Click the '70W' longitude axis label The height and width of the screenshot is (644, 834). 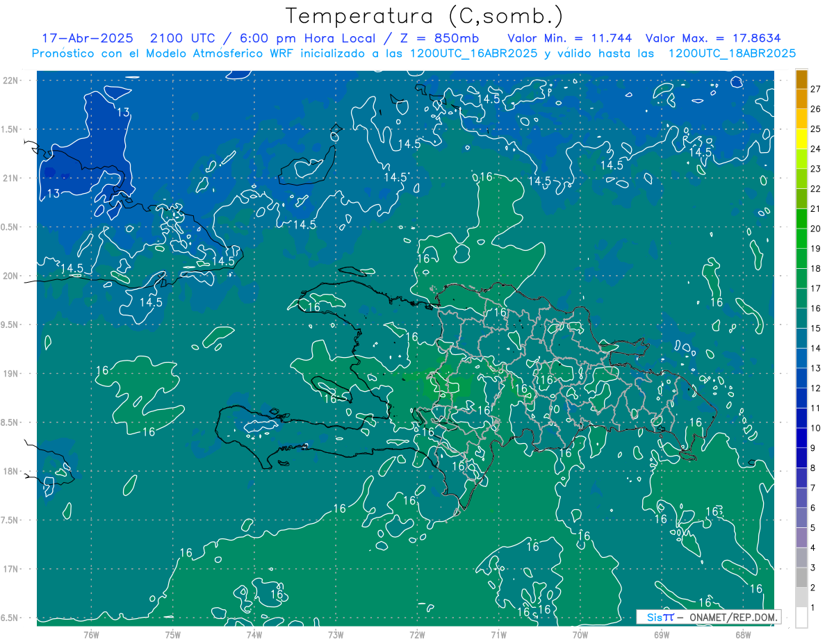click(580, 634)
